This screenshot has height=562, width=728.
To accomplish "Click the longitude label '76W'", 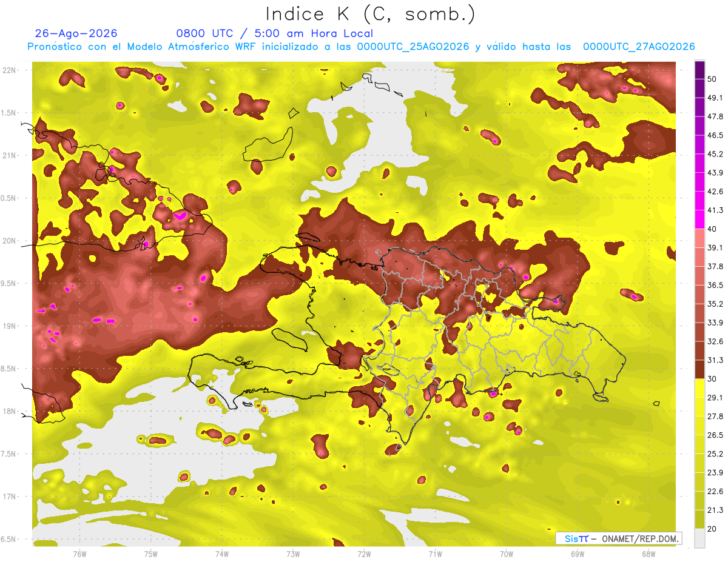I will [x=79, y=554].
